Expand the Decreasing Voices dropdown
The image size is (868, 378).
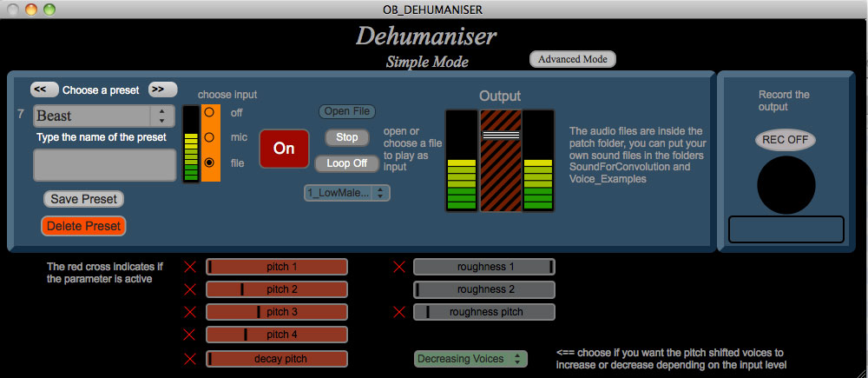(470, 359)
